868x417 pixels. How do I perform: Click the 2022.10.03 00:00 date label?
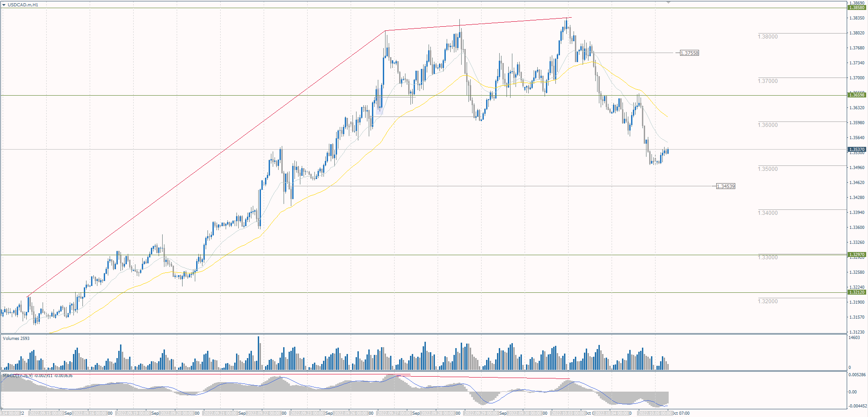[x=568, y=413]
